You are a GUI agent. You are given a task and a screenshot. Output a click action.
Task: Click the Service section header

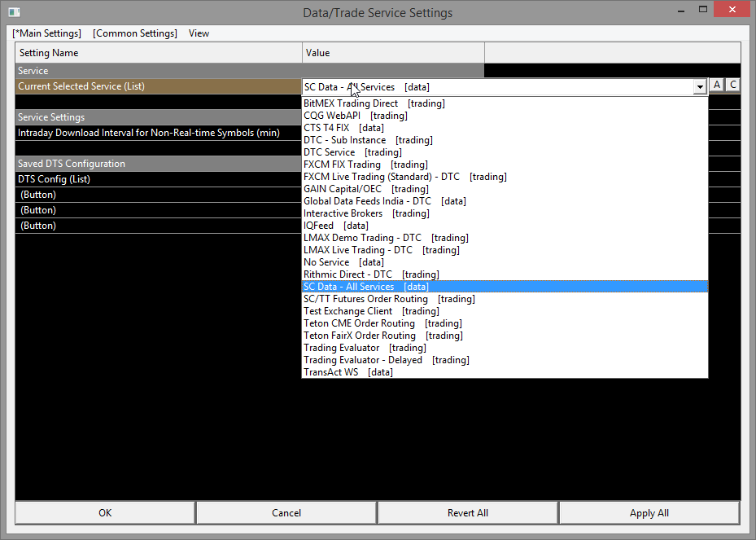[x=249, y=71]
